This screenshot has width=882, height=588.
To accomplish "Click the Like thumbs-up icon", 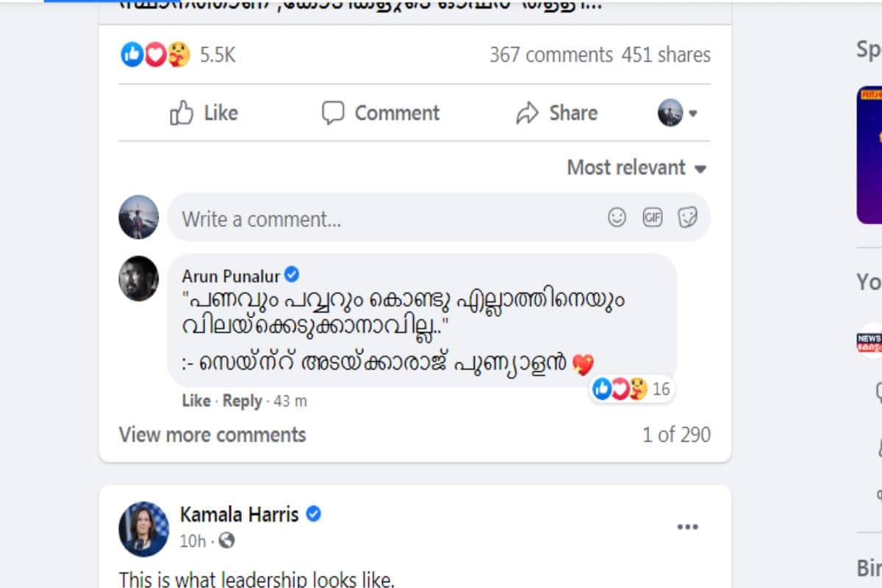I will (x=182, y=113).
